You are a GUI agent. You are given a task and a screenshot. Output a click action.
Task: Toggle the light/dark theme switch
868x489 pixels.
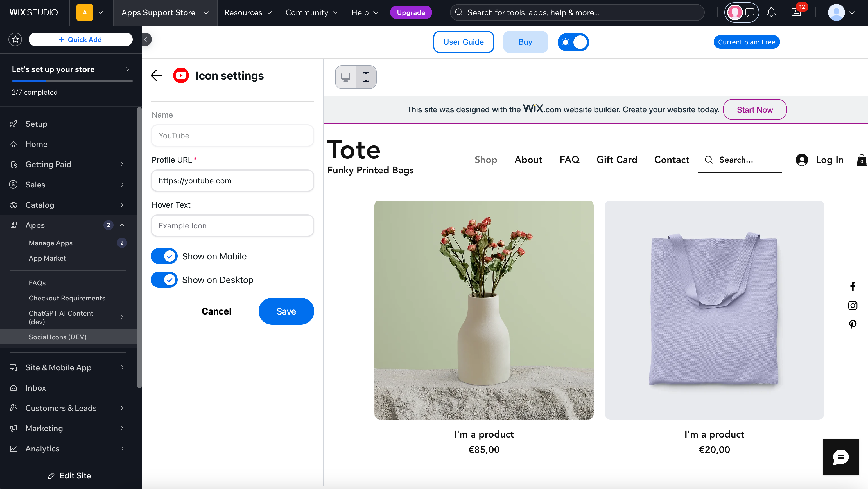573,42
